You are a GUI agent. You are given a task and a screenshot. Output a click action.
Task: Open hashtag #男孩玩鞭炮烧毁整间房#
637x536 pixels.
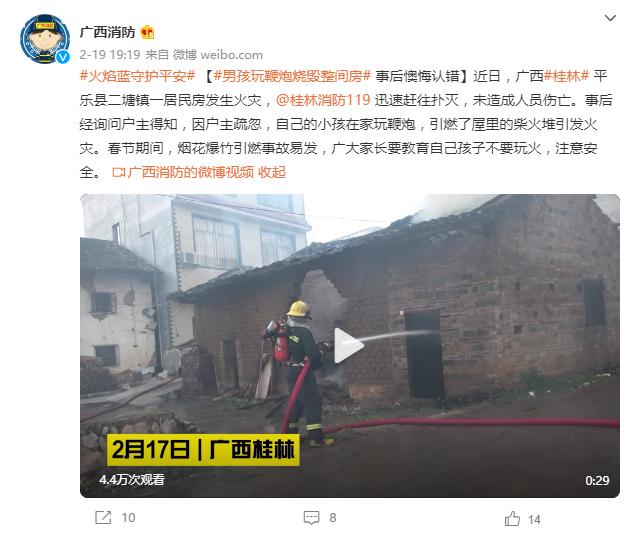(292, 76)
